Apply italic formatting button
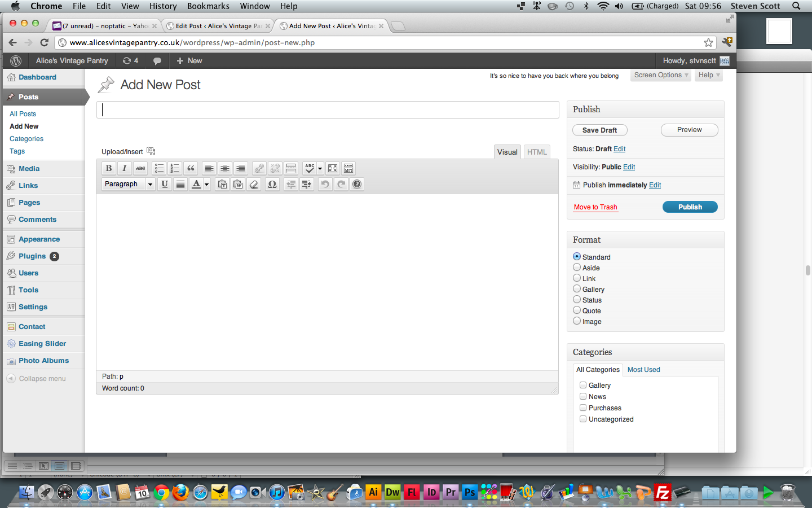 (x=125, y=168)
